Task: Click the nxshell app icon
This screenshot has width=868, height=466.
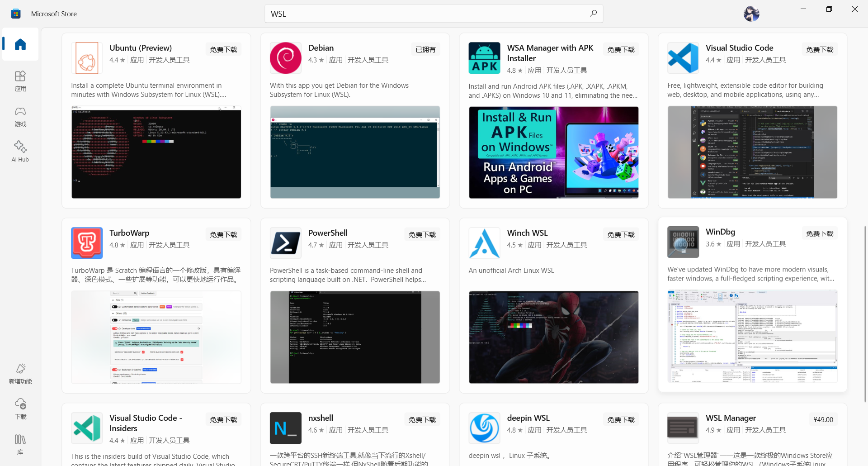Action: (x=286, y=428)
